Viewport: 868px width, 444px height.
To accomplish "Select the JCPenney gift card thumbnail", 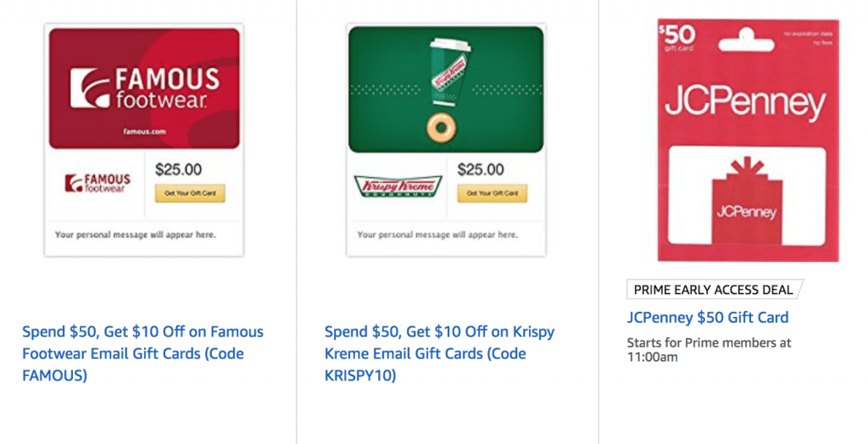I will click(748, 140).
